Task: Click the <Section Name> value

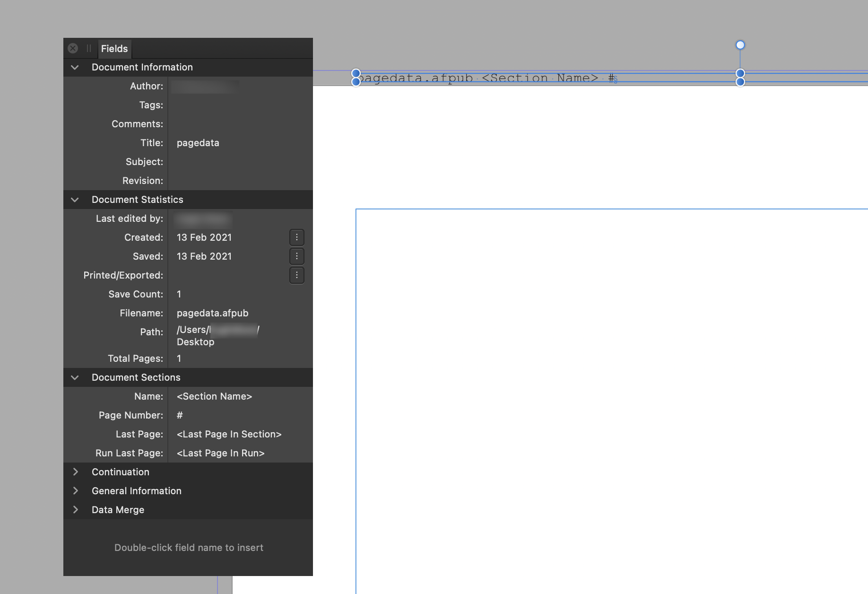Action: (x=215, y=396)
